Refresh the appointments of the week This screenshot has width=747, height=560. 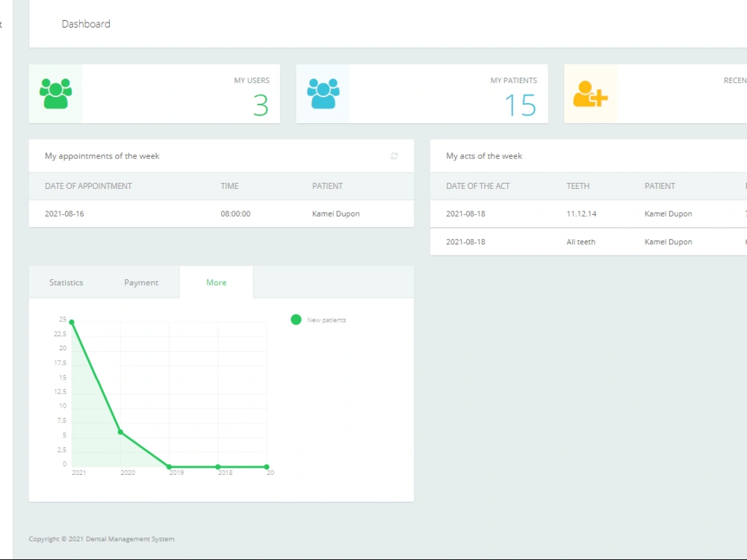(x=394, y=156)
